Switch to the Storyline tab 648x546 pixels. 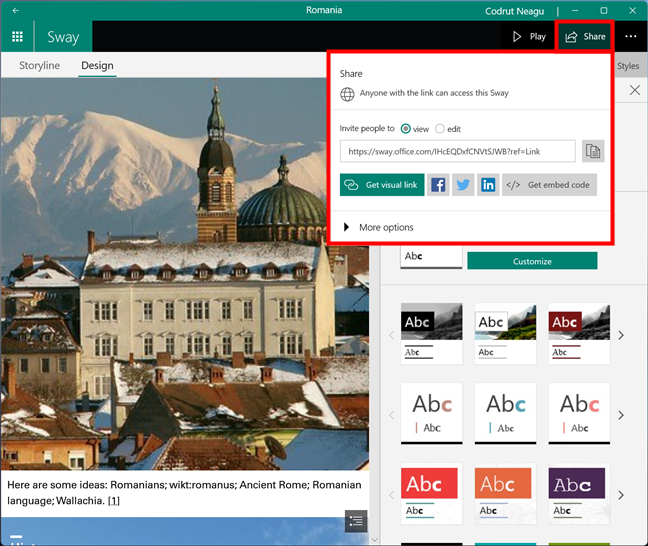[40, 66]
